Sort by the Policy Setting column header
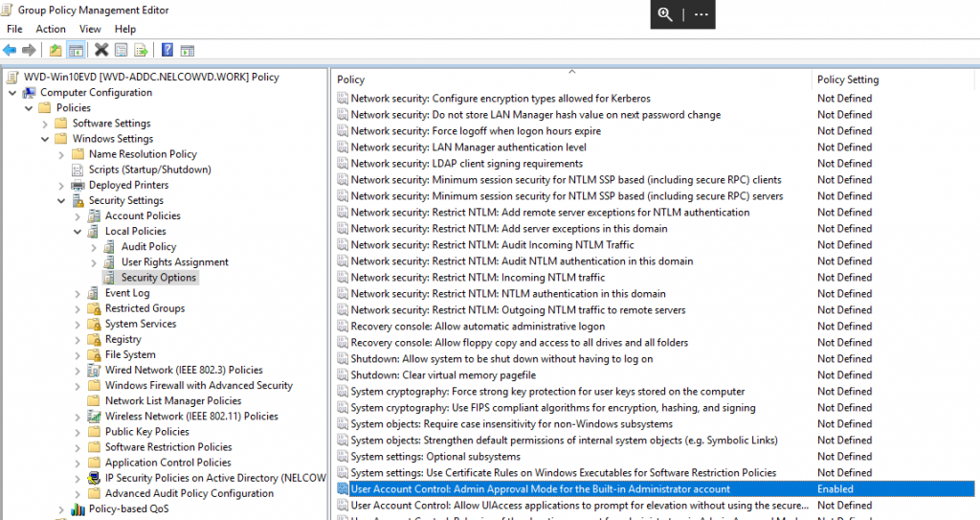This screenshot has height=520, width=980. pos(847,79)
